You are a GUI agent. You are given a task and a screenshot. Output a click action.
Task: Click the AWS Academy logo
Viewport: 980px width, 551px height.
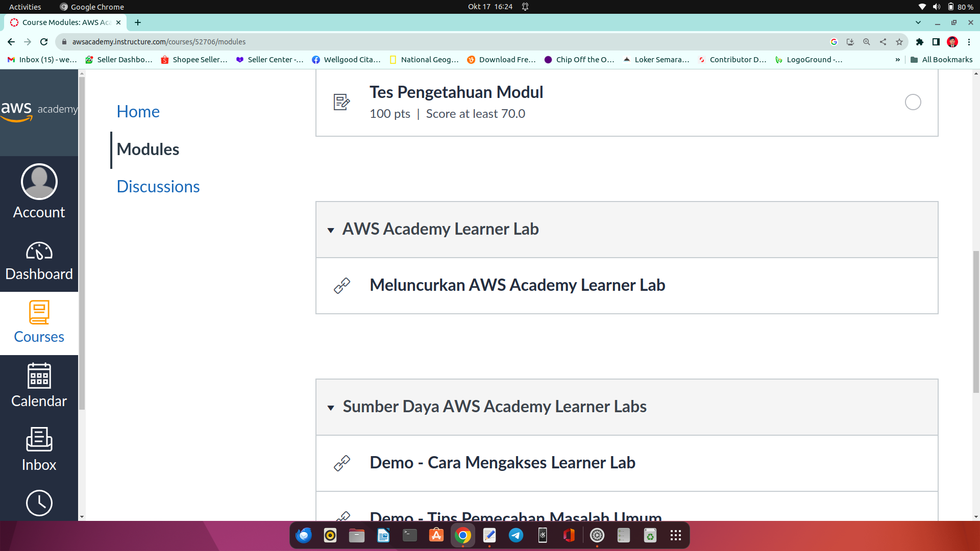(39, 111)
